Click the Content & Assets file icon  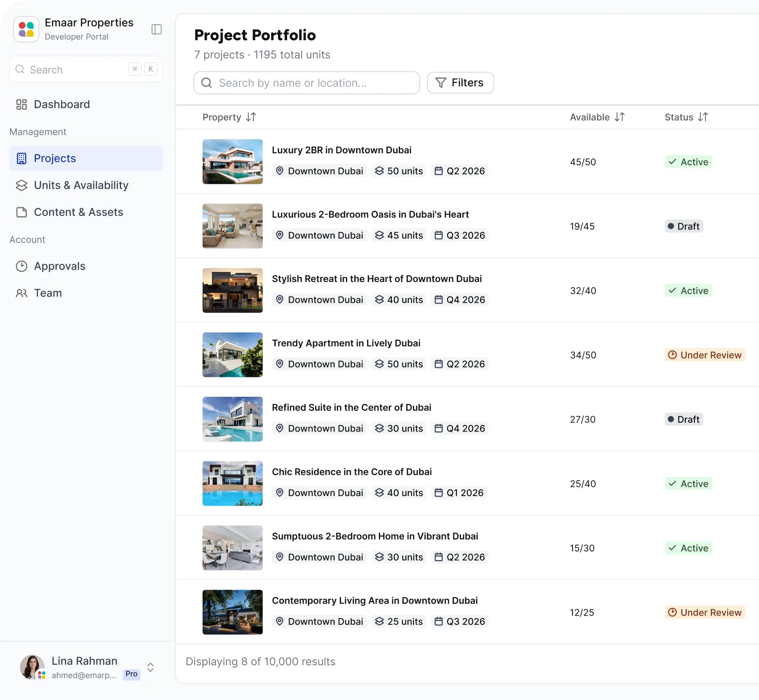tap(22, 213)
